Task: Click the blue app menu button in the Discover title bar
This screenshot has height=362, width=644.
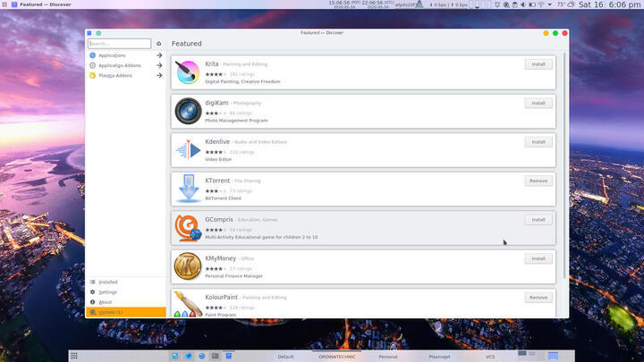Action: (x=89, y=33)
